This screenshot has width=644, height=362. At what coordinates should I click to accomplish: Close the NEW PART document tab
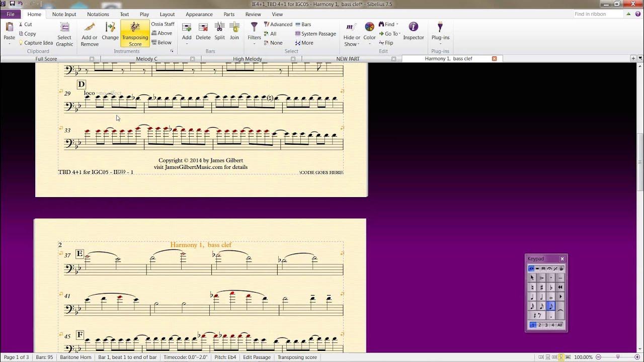pyautogui.click(x=393, y=59)
